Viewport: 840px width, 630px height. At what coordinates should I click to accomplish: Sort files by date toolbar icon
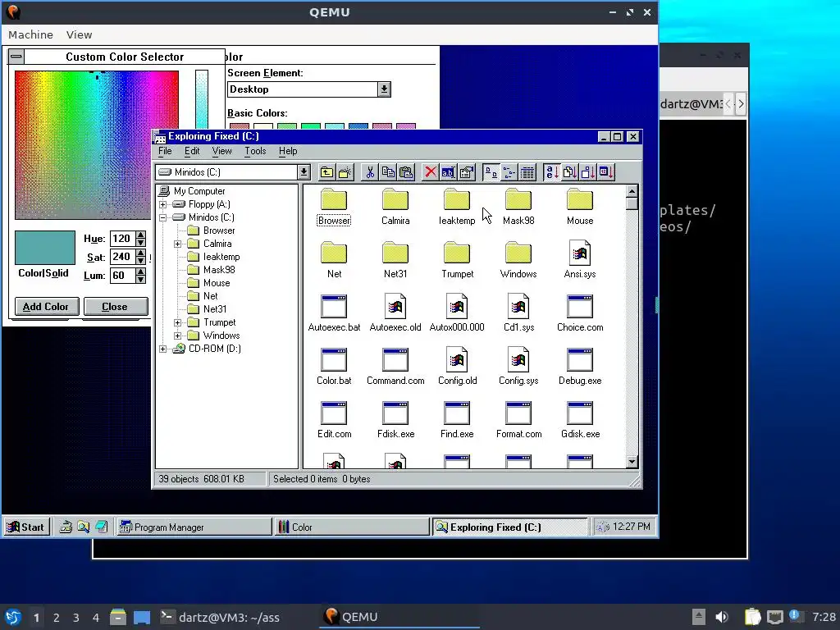[606, 172]
